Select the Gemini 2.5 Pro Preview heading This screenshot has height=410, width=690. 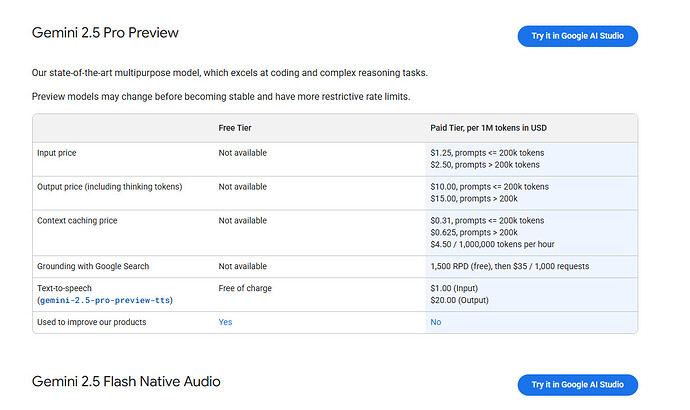coord(105,33)
